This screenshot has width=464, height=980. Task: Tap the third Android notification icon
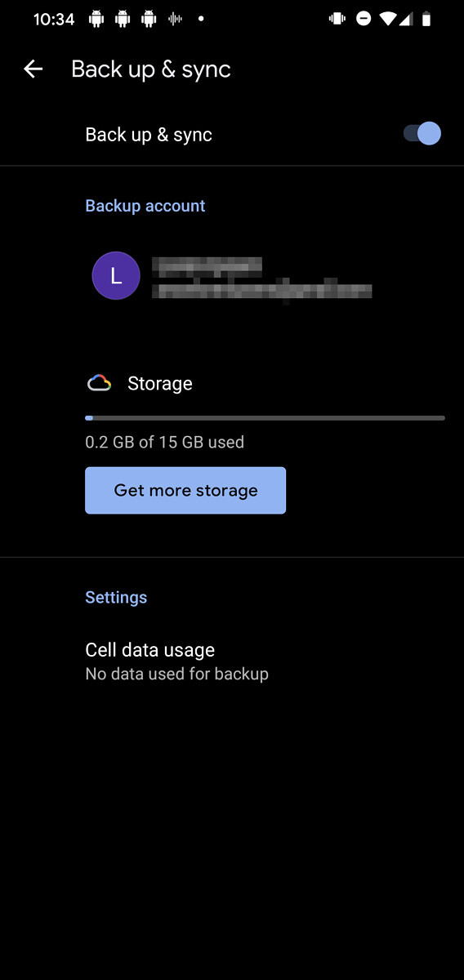point(149,19)
